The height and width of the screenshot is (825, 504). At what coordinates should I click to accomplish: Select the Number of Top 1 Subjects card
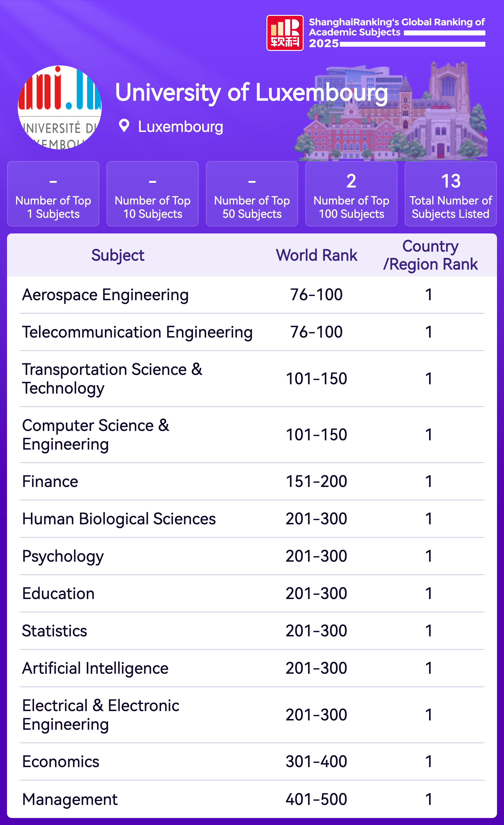click(x=53, y=194)
